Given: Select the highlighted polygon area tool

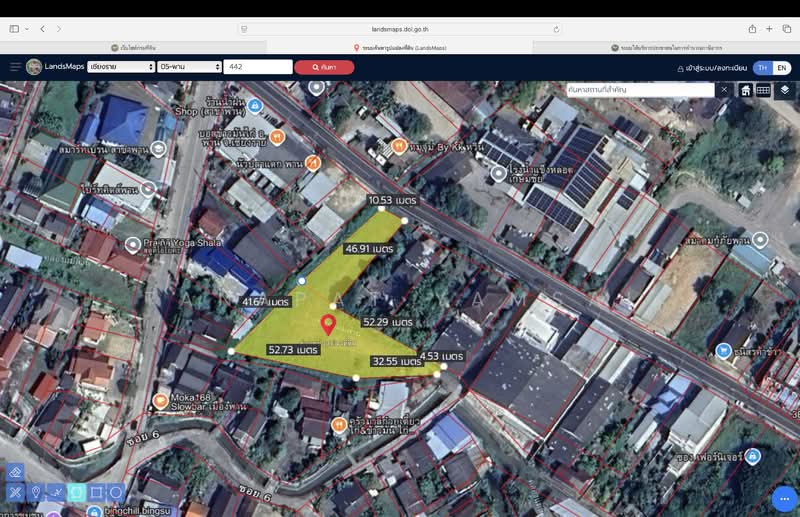Looking at the screenshot, I should tap(76, 492).
